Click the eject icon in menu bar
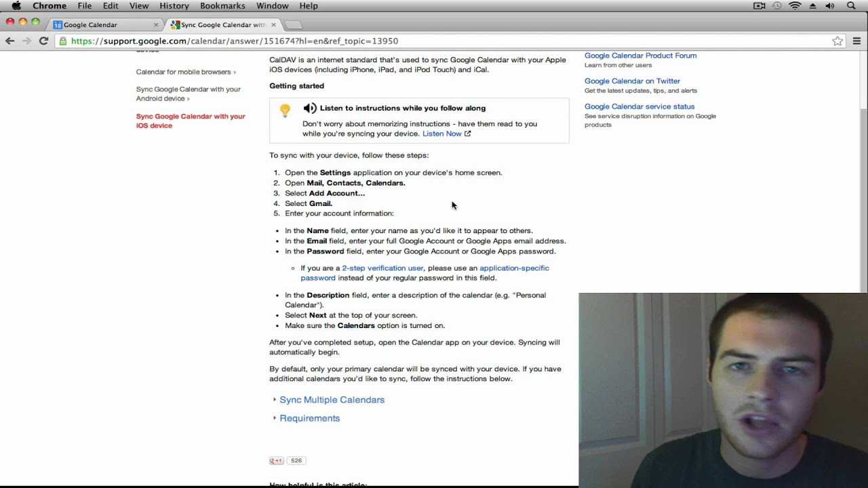 pos(812,5)
